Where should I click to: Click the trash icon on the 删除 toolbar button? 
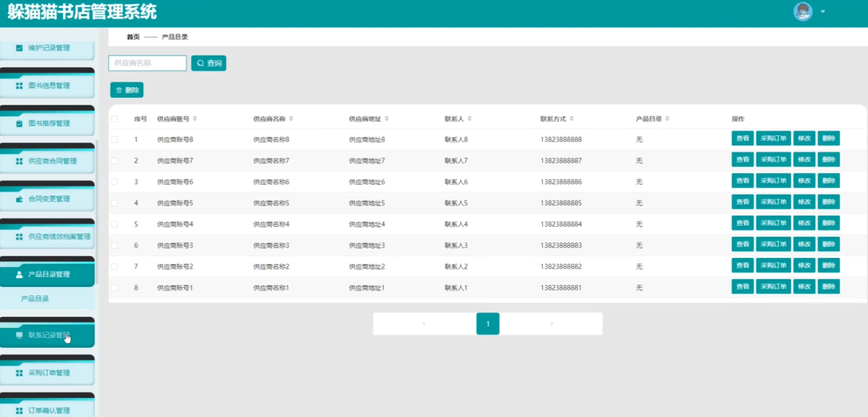119,90
